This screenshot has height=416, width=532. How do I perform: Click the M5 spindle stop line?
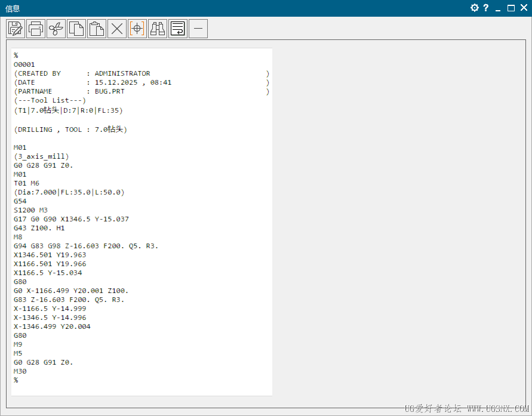point(18,353)
